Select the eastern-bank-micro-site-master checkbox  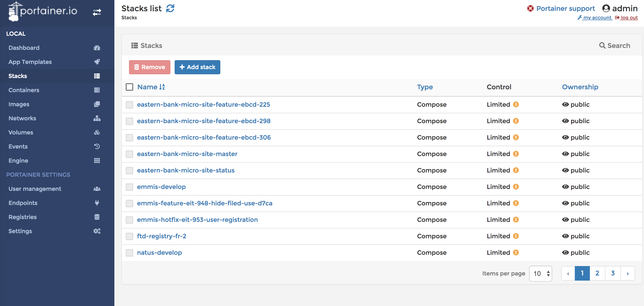coord(129,154)
